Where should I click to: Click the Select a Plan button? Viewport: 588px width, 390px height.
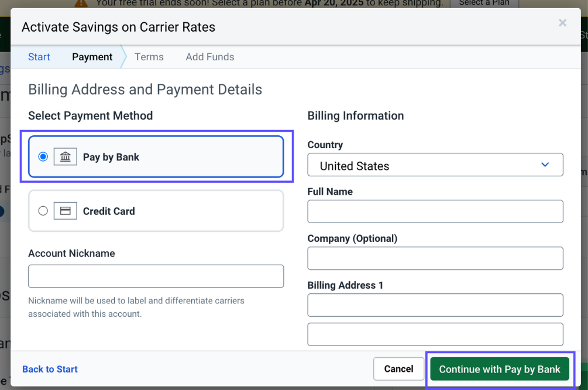coord(484,3)
